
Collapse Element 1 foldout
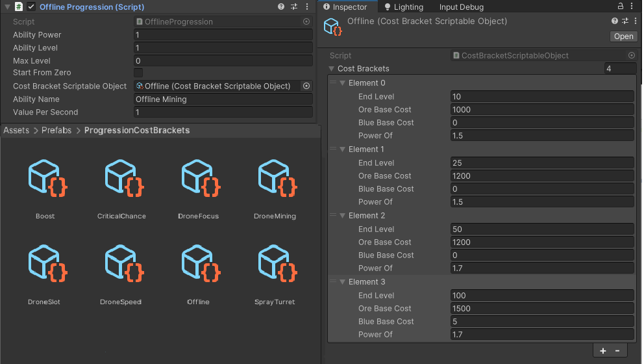(343, 149)
